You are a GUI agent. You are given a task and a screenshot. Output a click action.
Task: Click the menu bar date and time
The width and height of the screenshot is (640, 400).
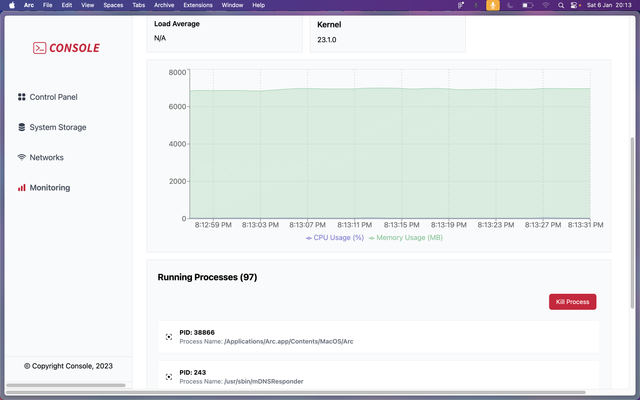(x=609, y=5)
